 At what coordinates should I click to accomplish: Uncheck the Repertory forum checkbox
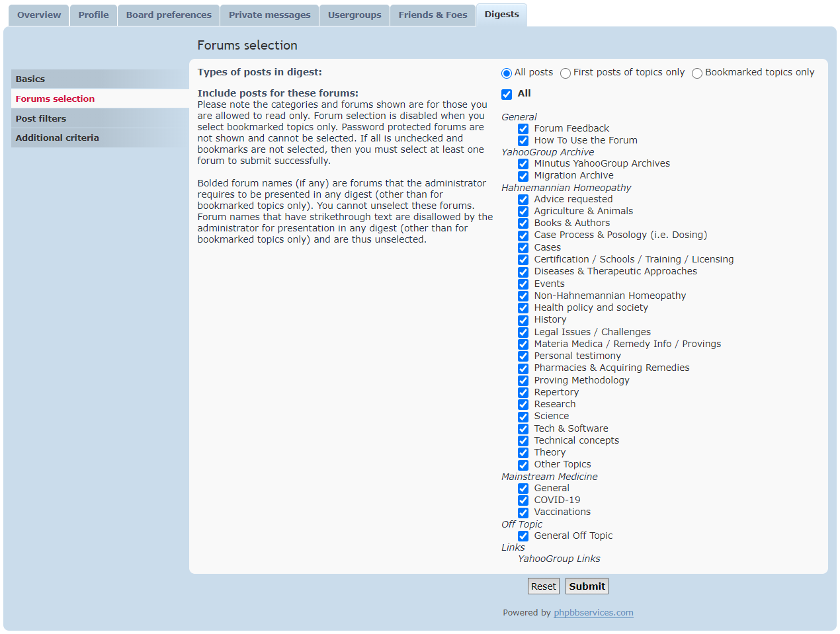(x=523, y=393)
